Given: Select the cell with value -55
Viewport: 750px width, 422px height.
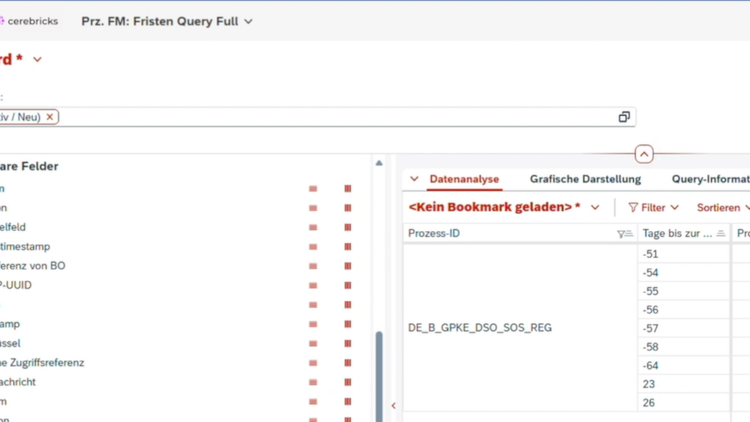Looking at the screenshot, I should (684, 291).
